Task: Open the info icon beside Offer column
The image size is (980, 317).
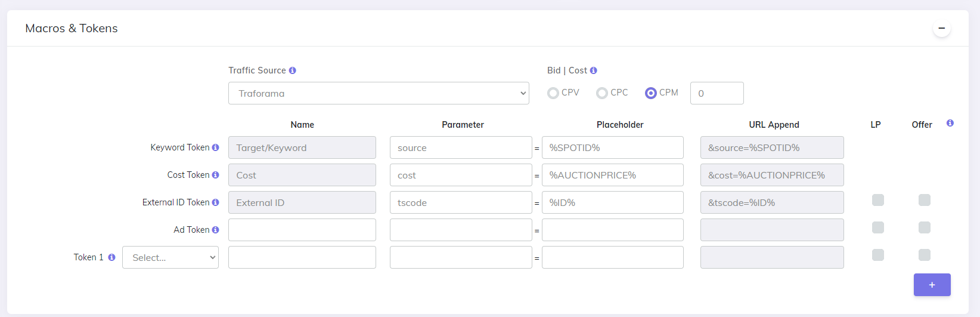Action: click(950, 123)
